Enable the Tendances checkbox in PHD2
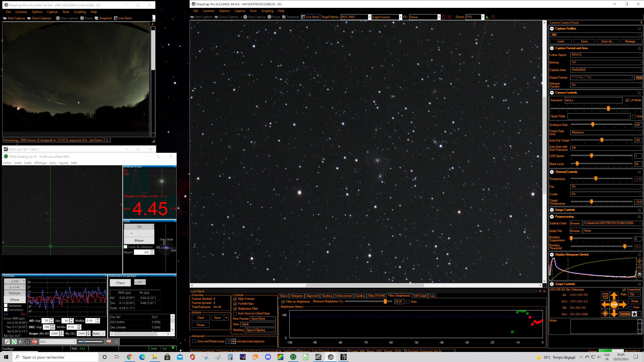644x362 pixels. click(x=6, y=305)
